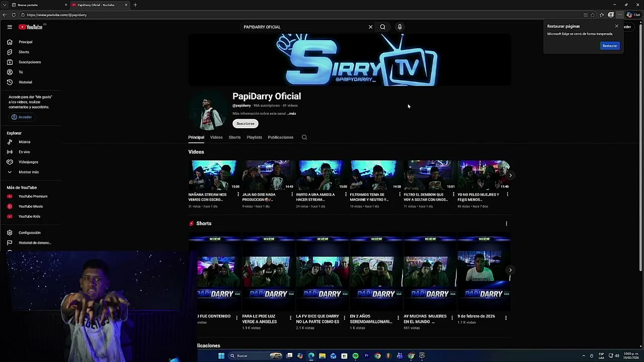644x362 pixels.
Task: Click taskbar Buscar search box
Action: pos(257,356)
